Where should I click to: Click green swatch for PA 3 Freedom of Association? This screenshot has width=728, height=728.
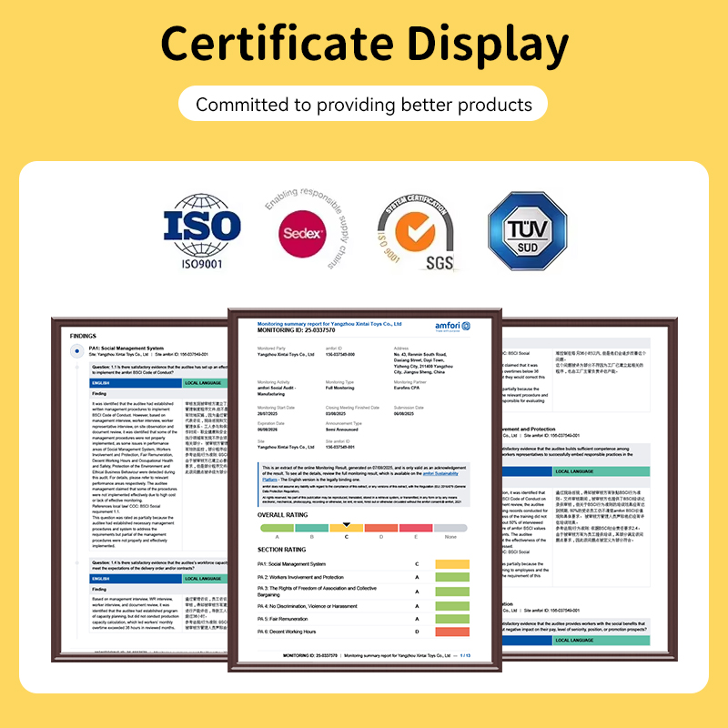pos(452,591)
